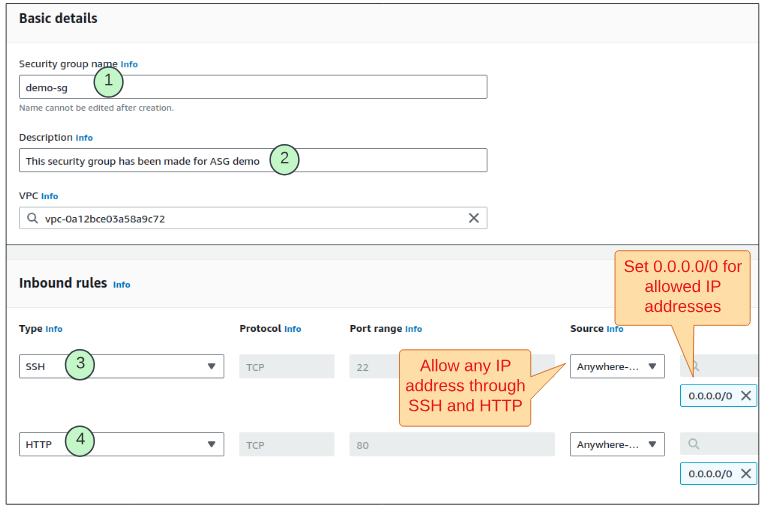Expand the SSH rule source dropdown
The height and width of the screenshot is (508, 762).
click(x=652, y=366)
